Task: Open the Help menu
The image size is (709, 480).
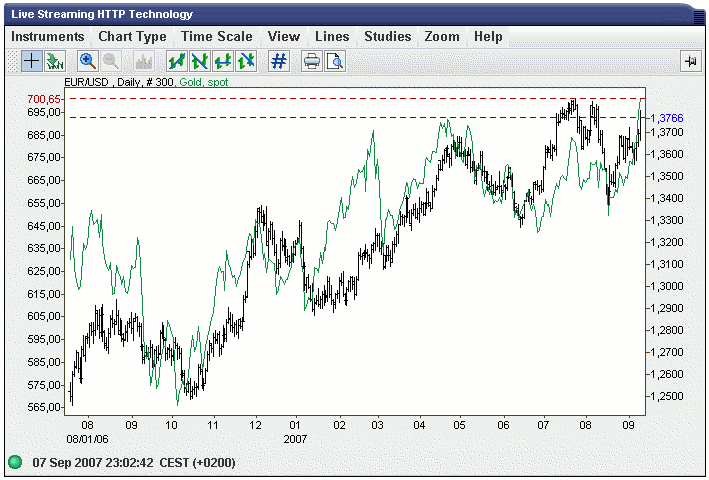Action: pos(488,37)
